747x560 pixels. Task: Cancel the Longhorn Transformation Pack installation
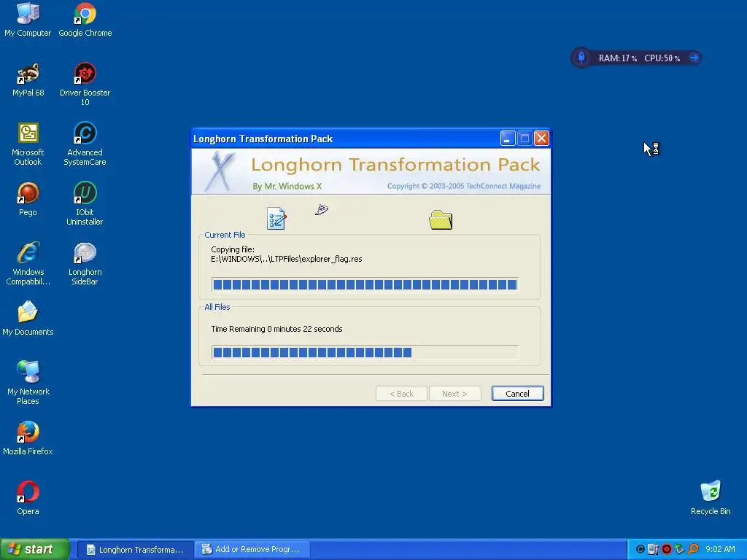[x=517, y=393]
